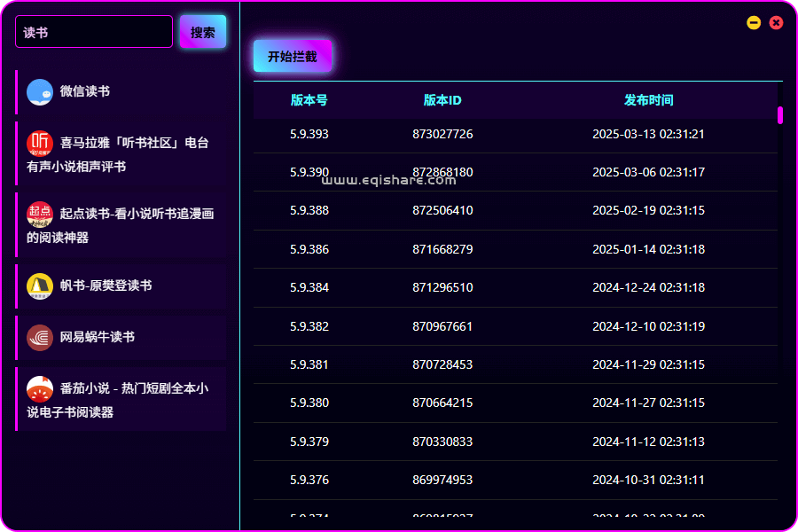
Task: Click the magenta vertical scrollbar thumb
Action: (780, 115)
